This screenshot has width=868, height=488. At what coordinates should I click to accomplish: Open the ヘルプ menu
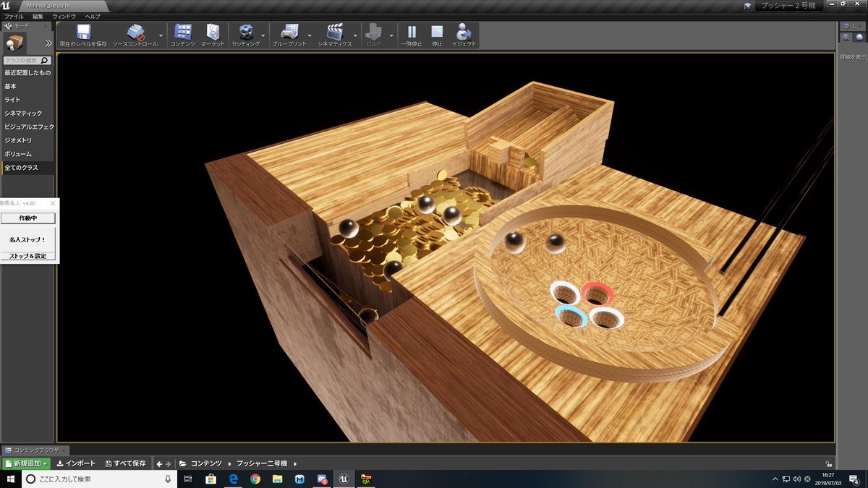tap(93, 16)
